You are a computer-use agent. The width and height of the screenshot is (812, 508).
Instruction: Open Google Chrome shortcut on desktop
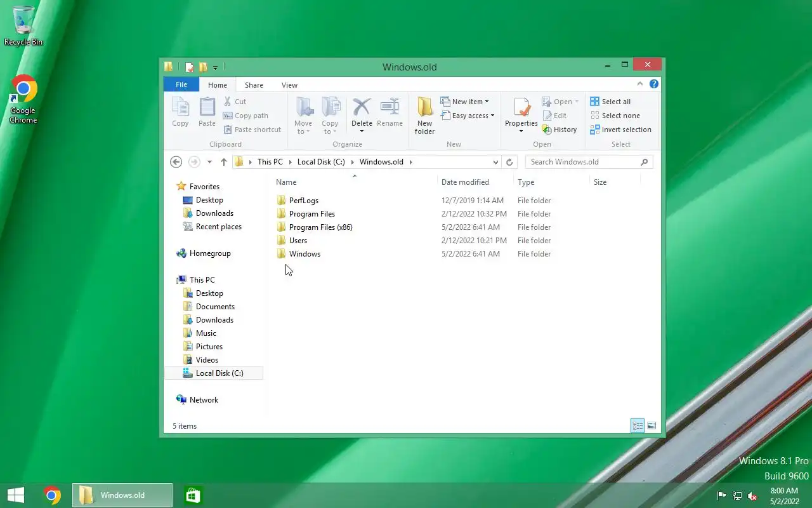(23, 100)
